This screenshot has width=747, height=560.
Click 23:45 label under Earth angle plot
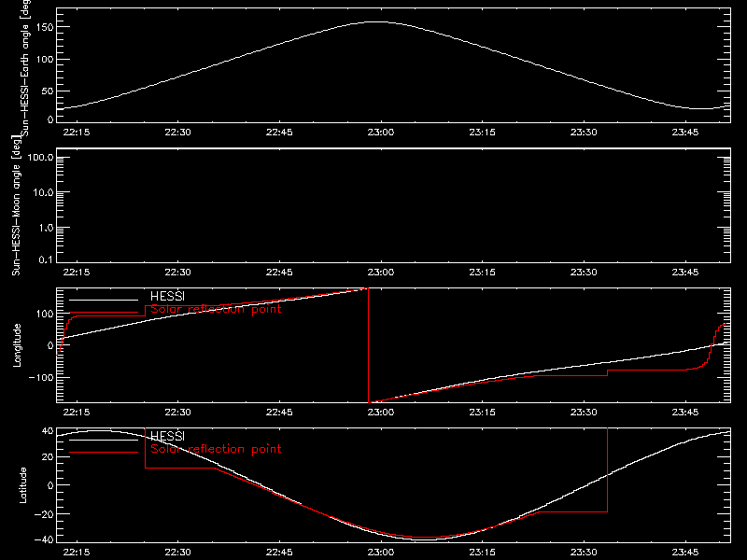(685, 132)
